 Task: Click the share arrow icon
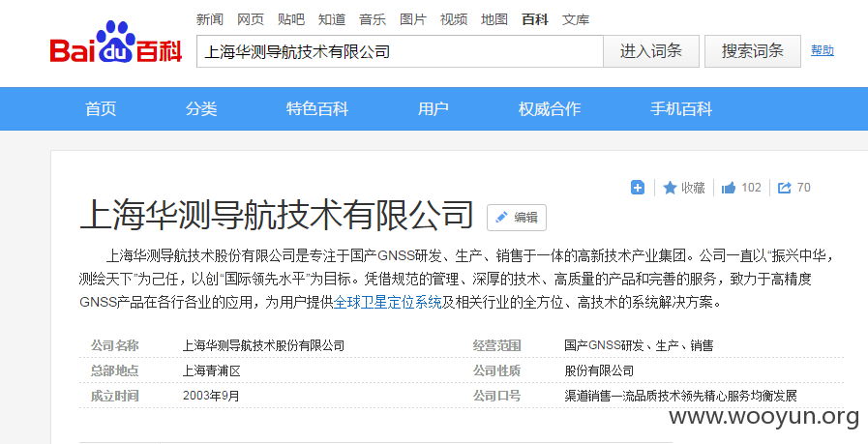click(x=785, y=188)
